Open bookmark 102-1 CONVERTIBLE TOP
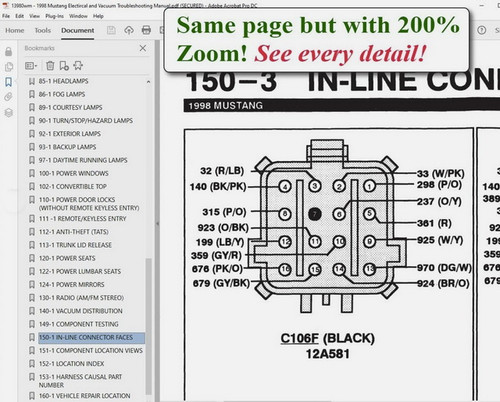500x402 pixels. coord(73,186)
